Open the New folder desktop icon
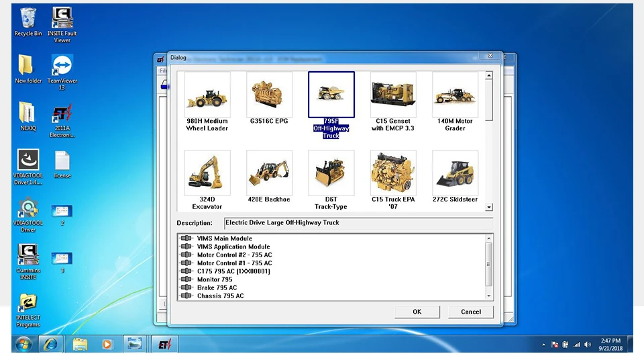 (28, 69)
